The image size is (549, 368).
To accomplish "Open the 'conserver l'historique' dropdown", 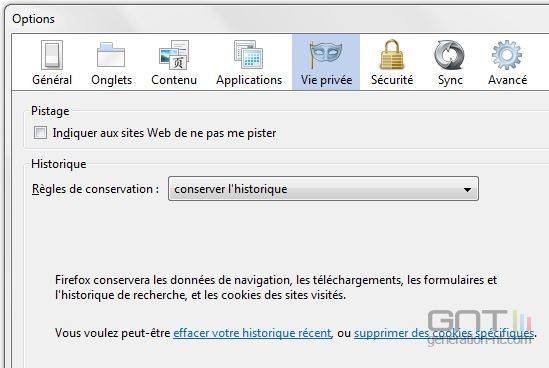I will click(x=323, y=189).
